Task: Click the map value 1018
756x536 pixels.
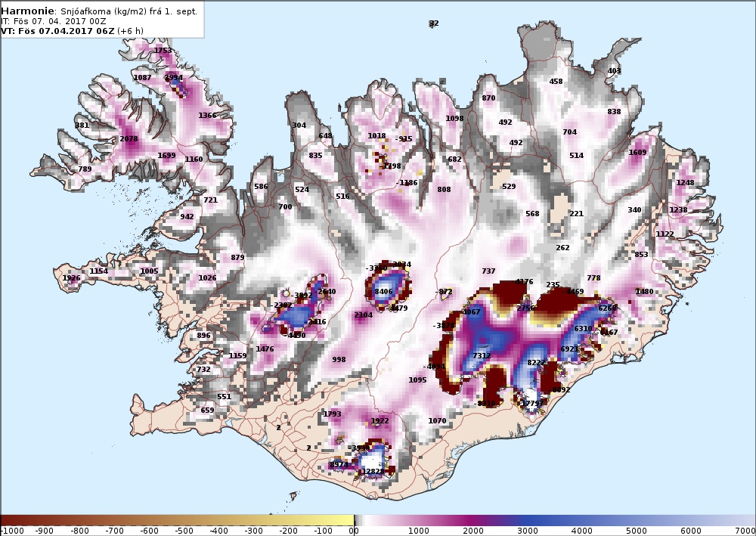Action: click(377, 136)
